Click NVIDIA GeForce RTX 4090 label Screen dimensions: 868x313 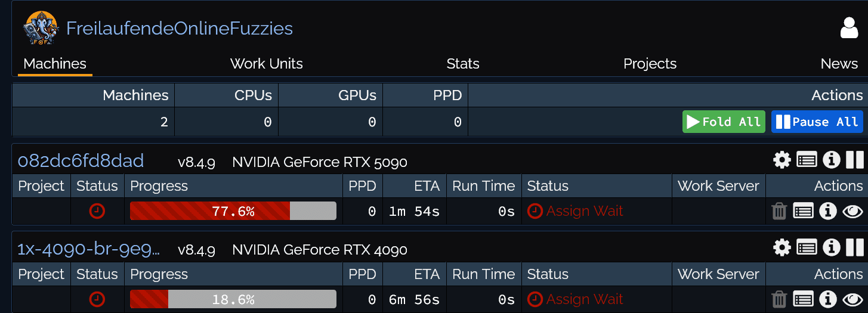[320, 250]
